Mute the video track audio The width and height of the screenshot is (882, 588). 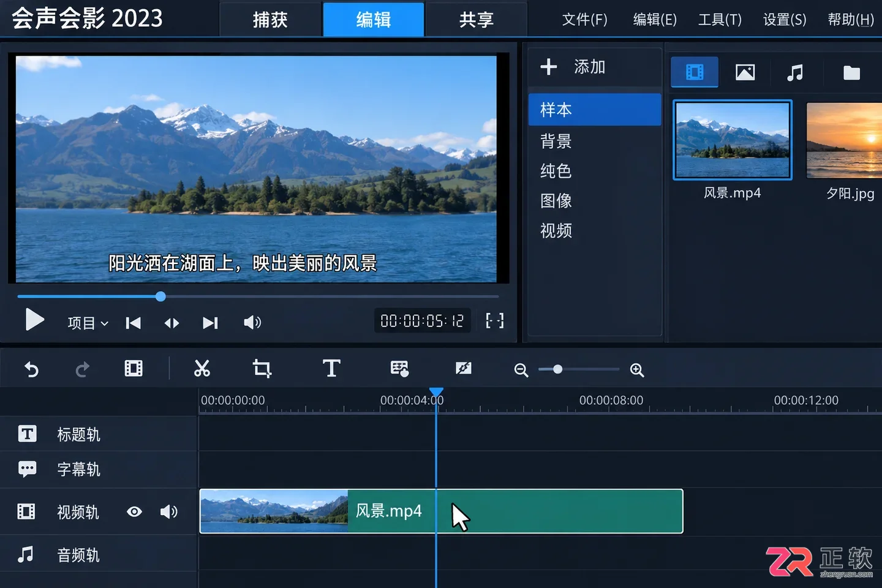(x=168, y=511)
